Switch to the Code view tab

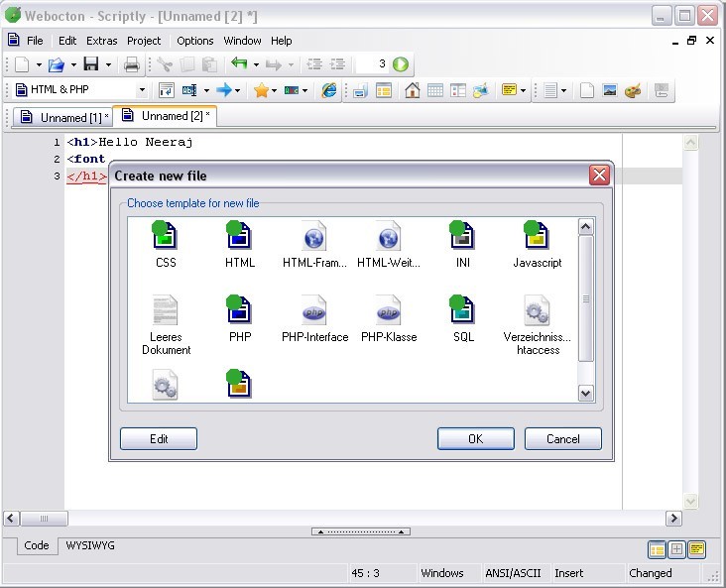point(37,545)
